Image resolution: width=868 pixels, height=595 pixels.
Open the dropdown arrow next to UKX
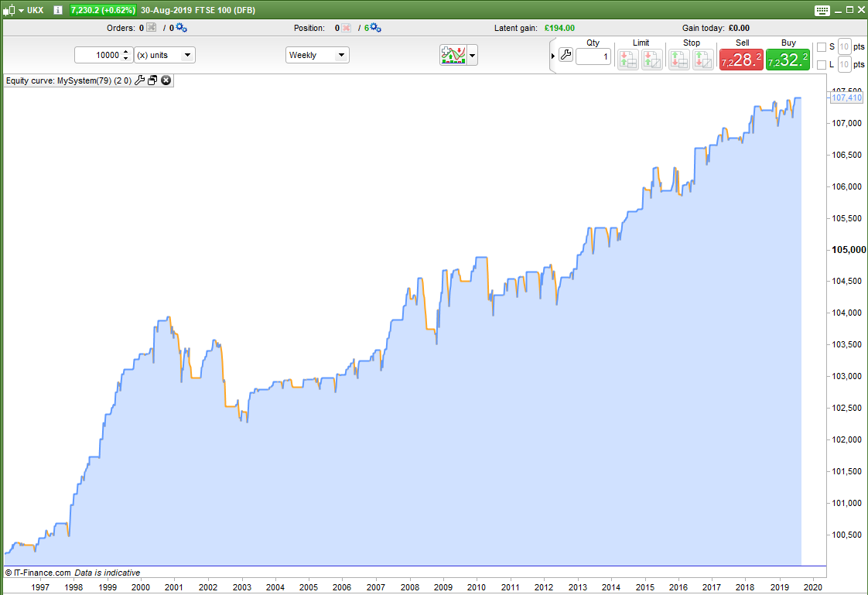click(x=22, y=11)
